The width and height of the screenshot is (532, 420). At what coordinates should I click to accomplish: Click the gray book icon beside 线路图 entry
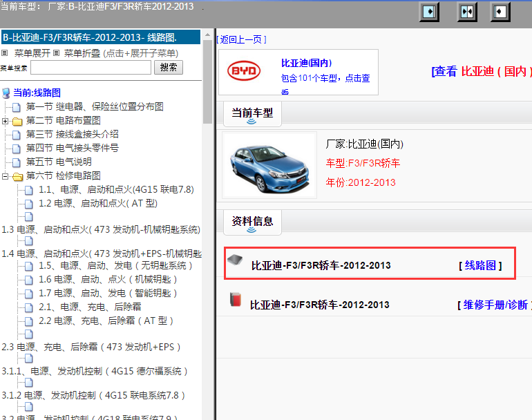(235, 260)
